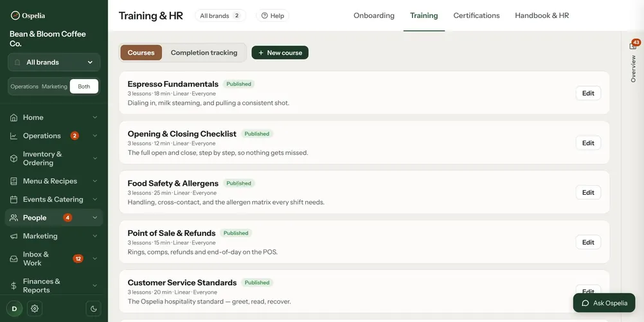The image size is (644, 322).
Task: Click the People badge showing 4
Action: click(x=67, y=218)
